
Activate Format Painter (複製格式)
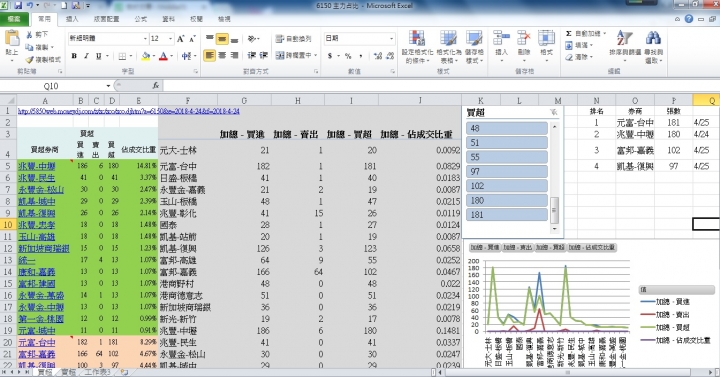43,60
